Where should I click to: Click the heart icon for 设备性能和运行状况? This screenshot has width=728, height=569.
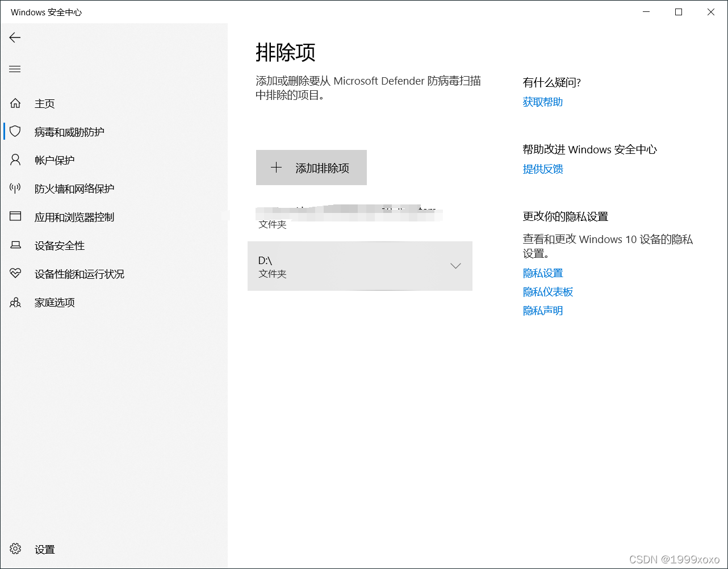15,274
